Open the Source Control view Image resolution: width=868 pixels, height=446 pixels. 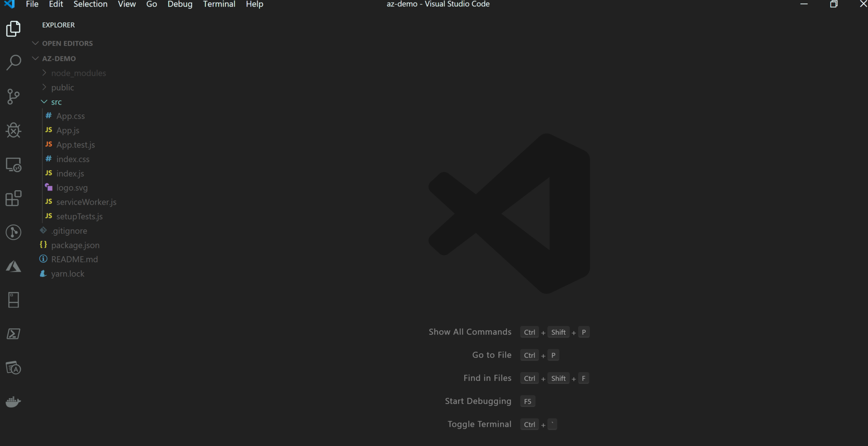pyautogui.click(x=14, y=97)
